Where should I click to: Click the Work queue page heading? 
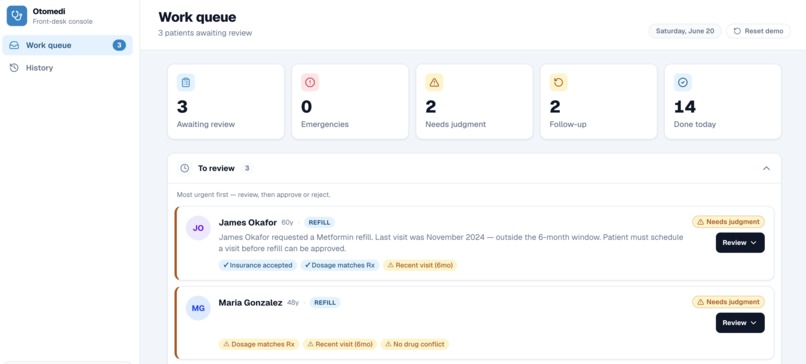click(x=197, y=17)
